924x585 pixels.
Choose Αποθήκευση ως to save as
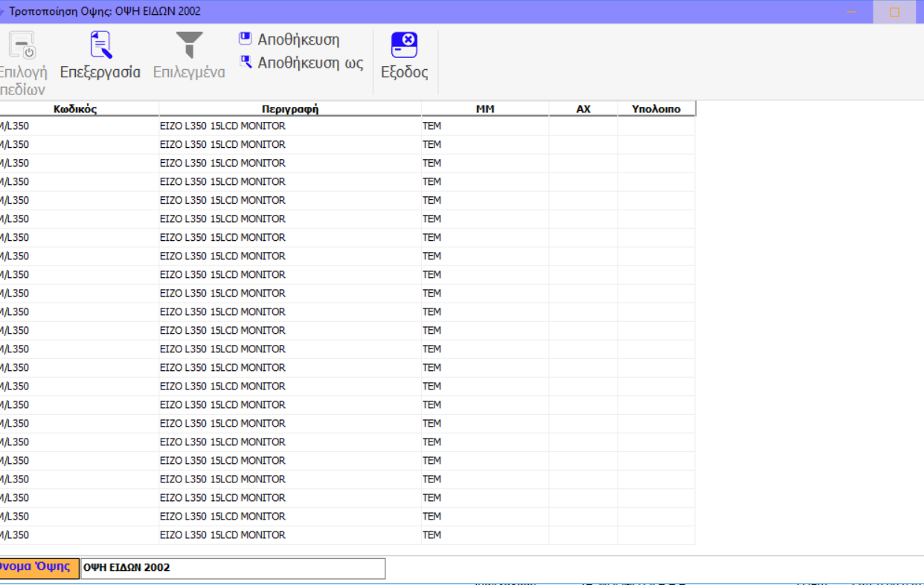pyautogui.click(x=309, y=63)
